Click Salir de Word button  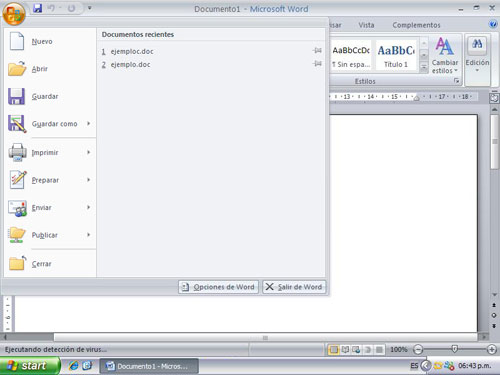coord(294,287)
